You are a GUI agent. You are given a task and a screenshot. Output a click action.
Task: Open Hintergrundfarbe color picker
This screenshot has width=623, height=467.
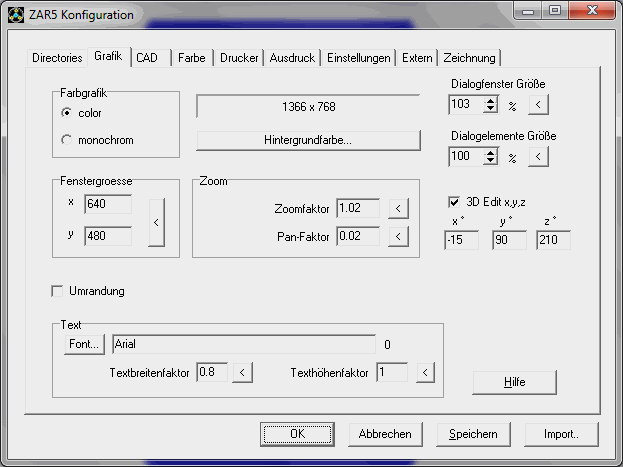tap(307, 140)
